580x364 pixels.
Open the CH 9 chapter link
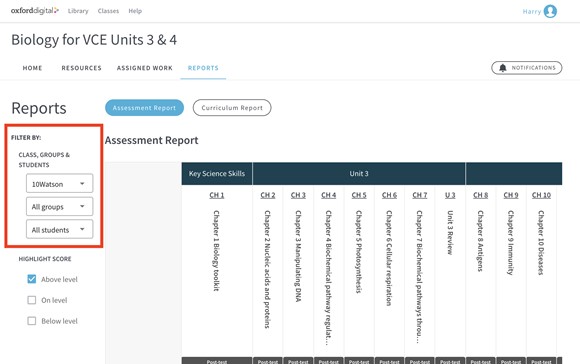tap(511, 195)
